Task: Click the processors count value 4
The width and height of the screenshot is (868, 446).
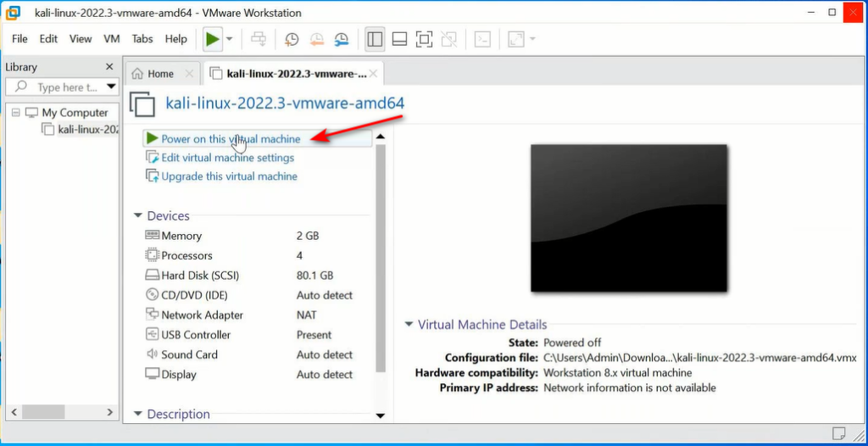Action: 299,255
